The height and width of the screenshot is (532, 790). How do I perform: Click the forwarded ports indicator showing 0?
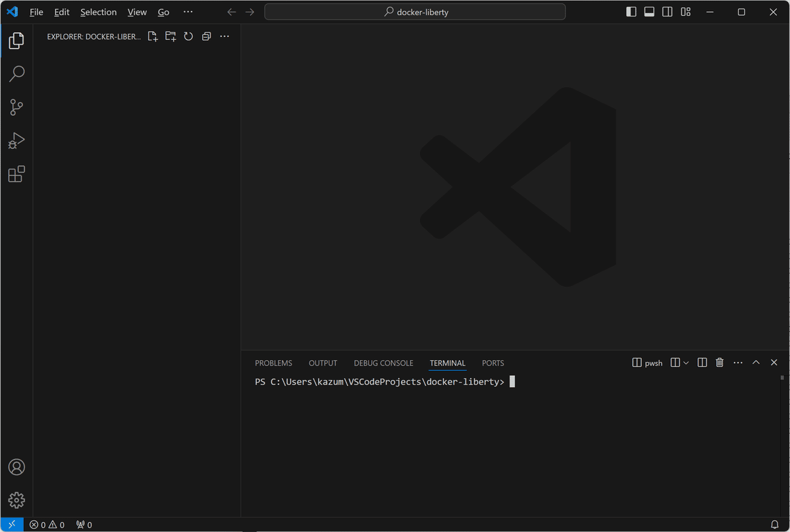click(84, 525)
